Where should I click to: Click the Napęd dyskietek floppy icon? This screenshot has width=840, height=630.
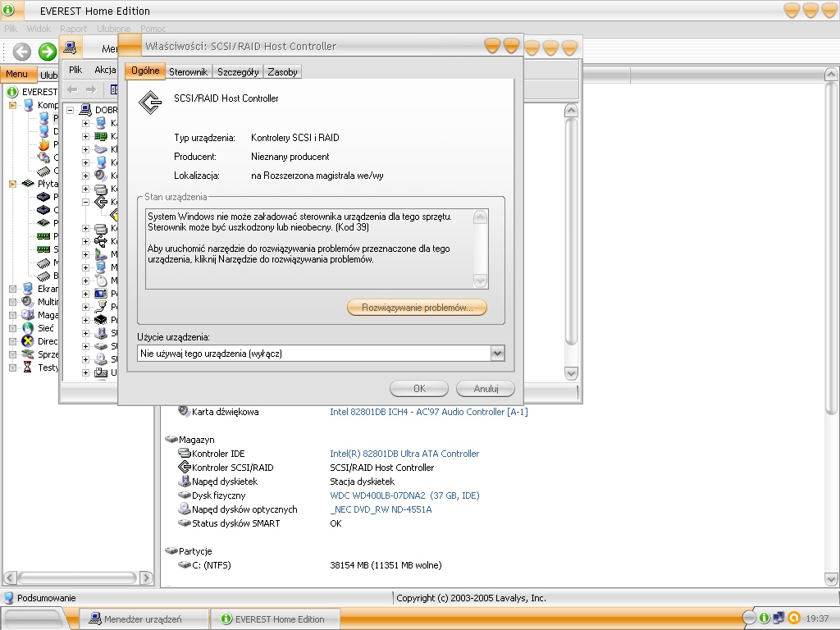[185, 481]
